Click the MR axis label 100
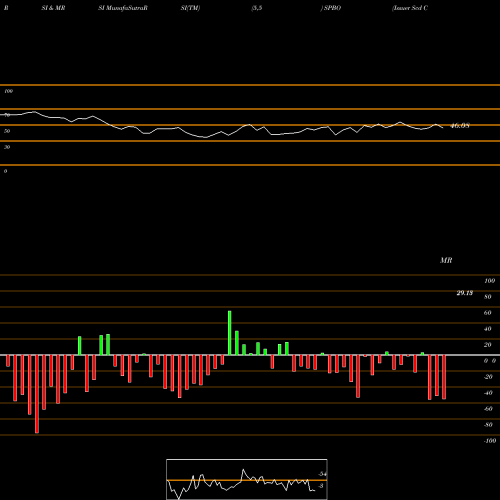Image resolution: width=500 pixels, height=500 pixels. 490,281
